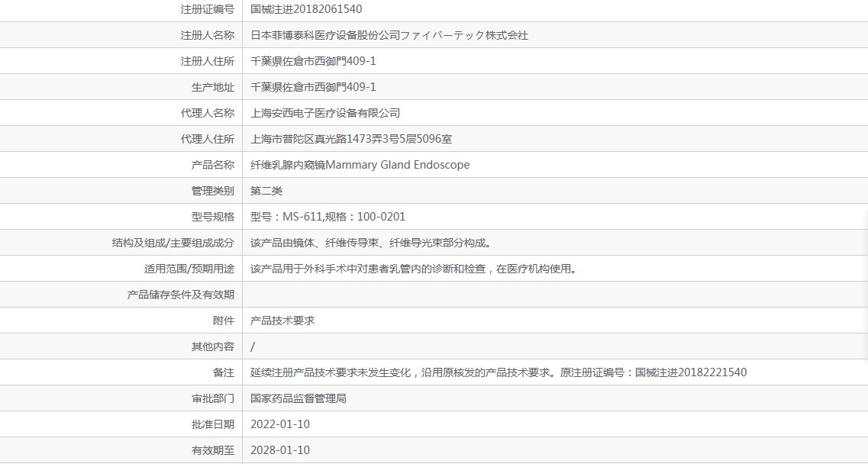Image resolution: width=868 pixels, height=464 pixels.
Task: Select the 注册人住所 address value
Action: coord(313,61)
